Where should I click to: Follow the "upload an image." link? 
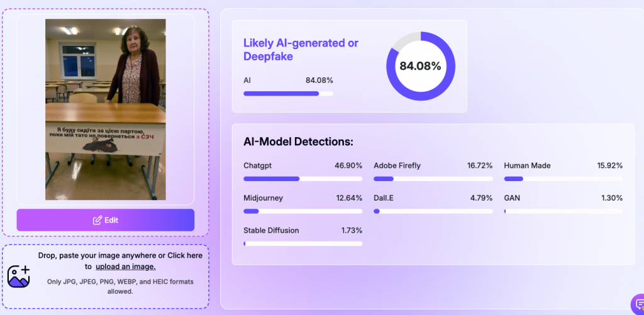[x=125, y=267]
